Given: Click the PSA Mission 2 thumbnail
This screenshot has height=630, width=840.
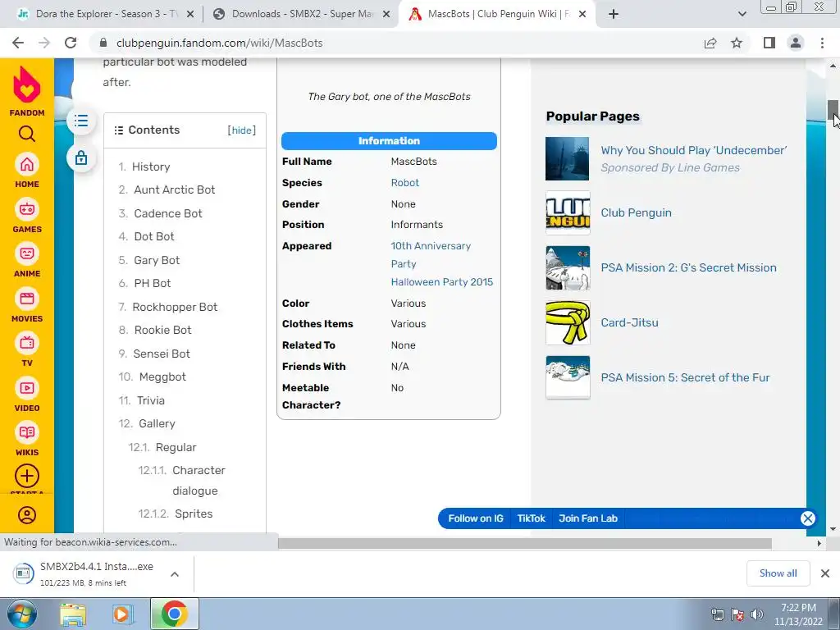Looking at the screenshot, I should (568, 268).
